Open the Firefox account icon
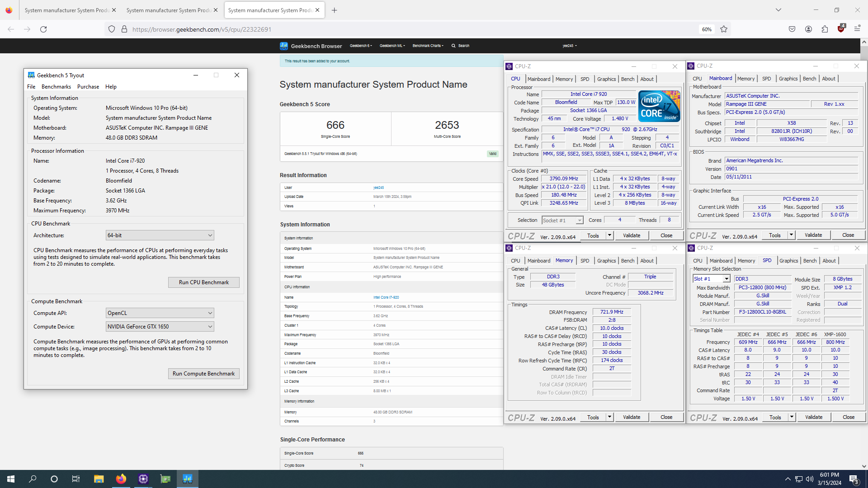The height and width of the screenshot is (488, 868). 808,29
